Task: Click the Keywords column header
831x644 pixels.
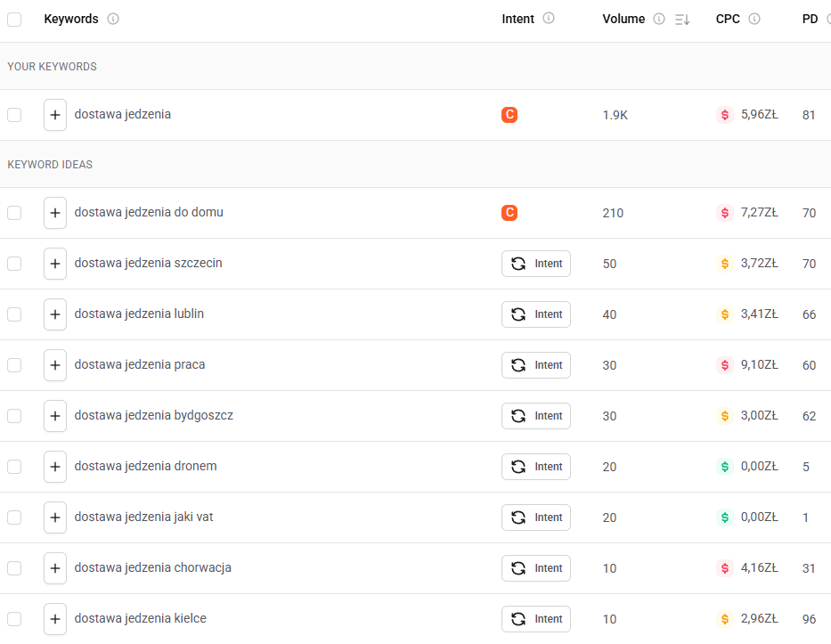Action: [x=71, y=19]
